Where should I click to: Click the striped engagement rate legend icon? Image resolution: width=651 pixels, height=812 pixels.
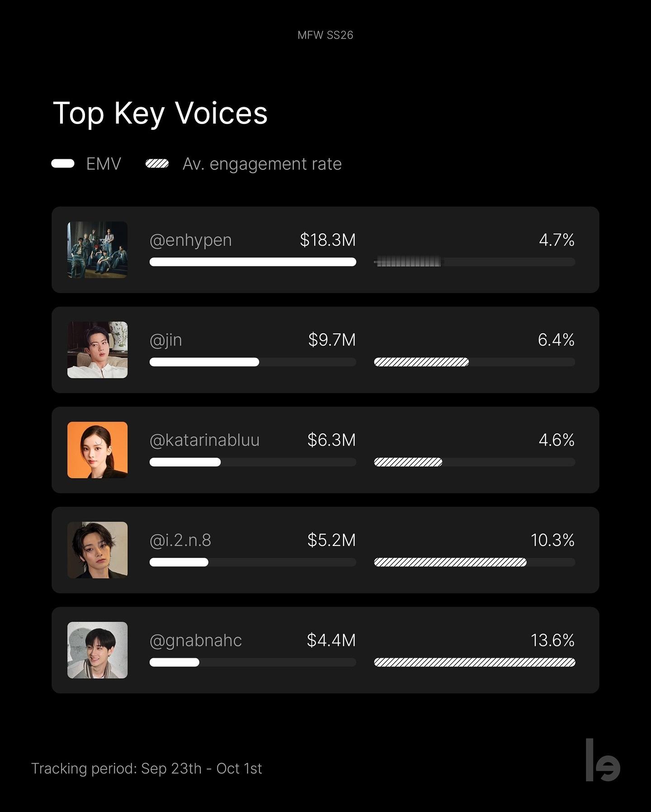coord(157,163)
